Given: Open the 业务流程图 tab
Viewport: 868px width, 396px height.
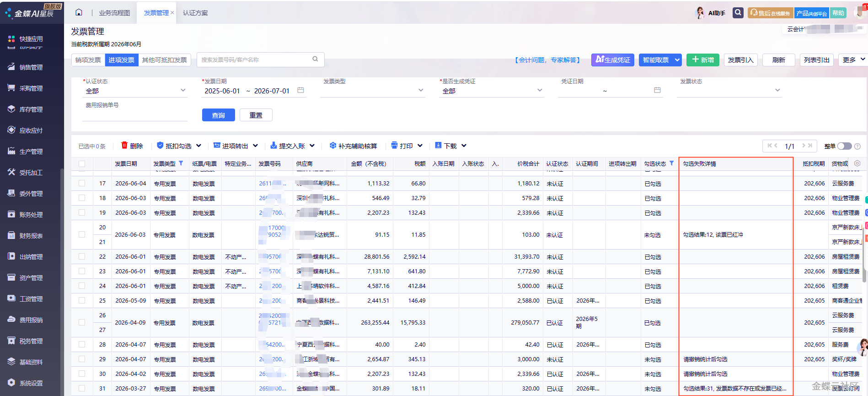Looking at the screenshot, I should pos(114,13).
